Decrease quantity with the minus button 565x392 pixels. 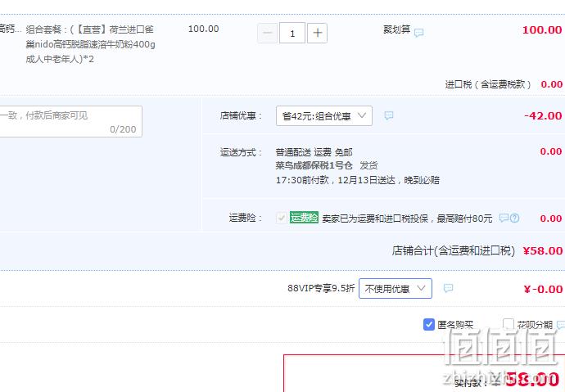point(268,33)
